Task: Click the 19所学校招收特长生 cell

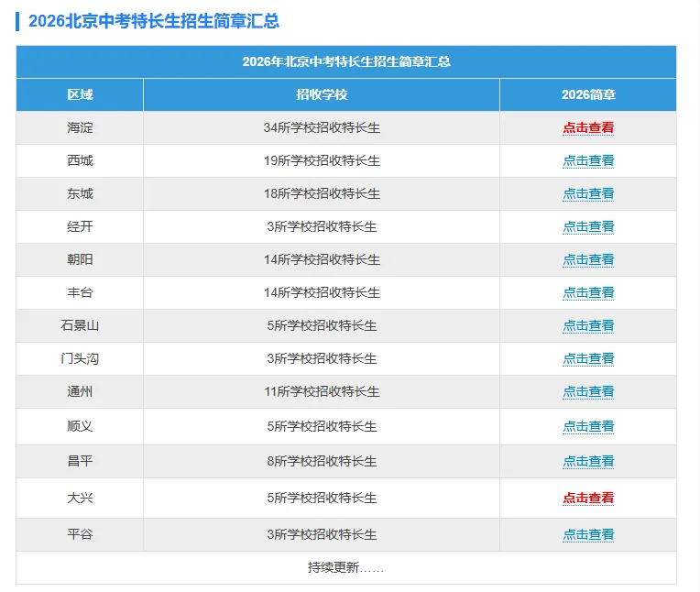Action: [x=322, y=160]
